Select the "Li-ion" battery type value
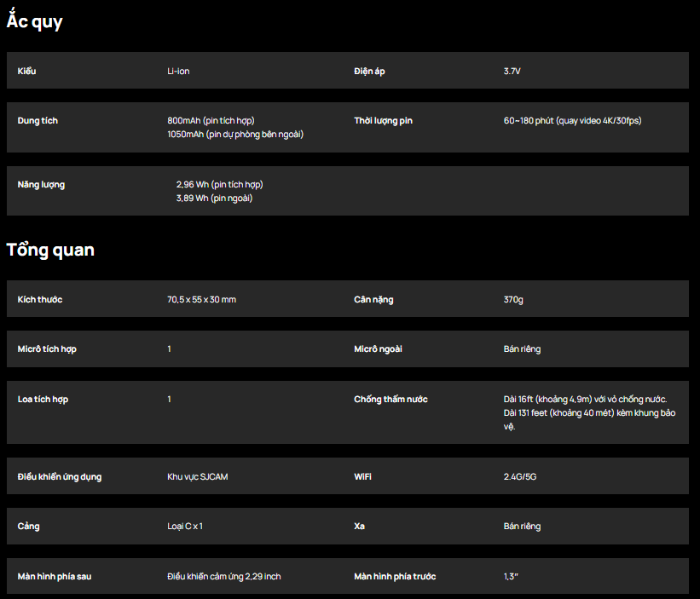Viewport: 700px width, 599px height. 178,71
